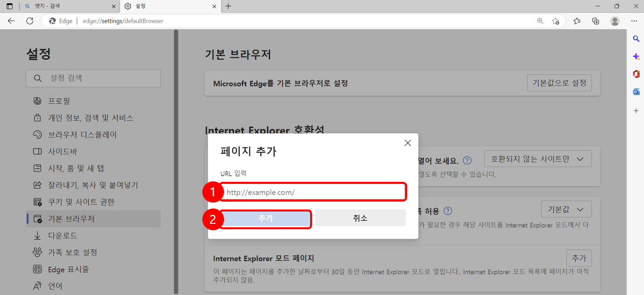Screen dimensions: 644x295
Task: Open the Settings and more menu
Action: click(x=634, y=21)
